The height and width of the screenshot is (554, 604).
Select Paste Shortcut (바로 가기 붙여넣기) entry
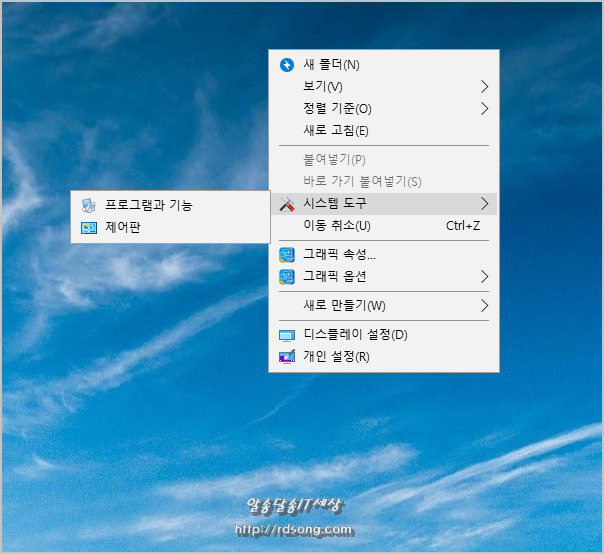click(361, 182)
